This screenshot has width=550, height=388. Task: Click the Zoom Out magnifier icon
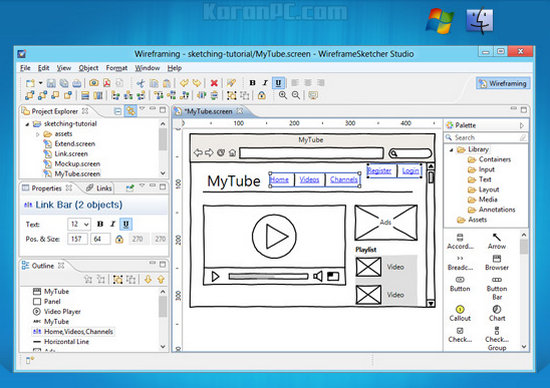(x=296, y=95)
